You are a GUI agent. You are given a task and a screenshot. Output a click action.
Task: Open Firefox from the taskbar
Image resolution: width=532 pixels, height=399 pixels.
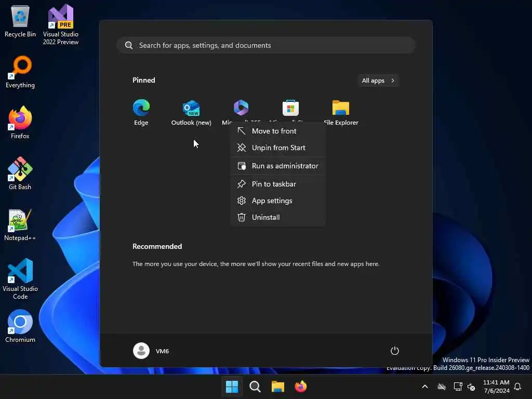pyautogui.click(x=301, y=387)
